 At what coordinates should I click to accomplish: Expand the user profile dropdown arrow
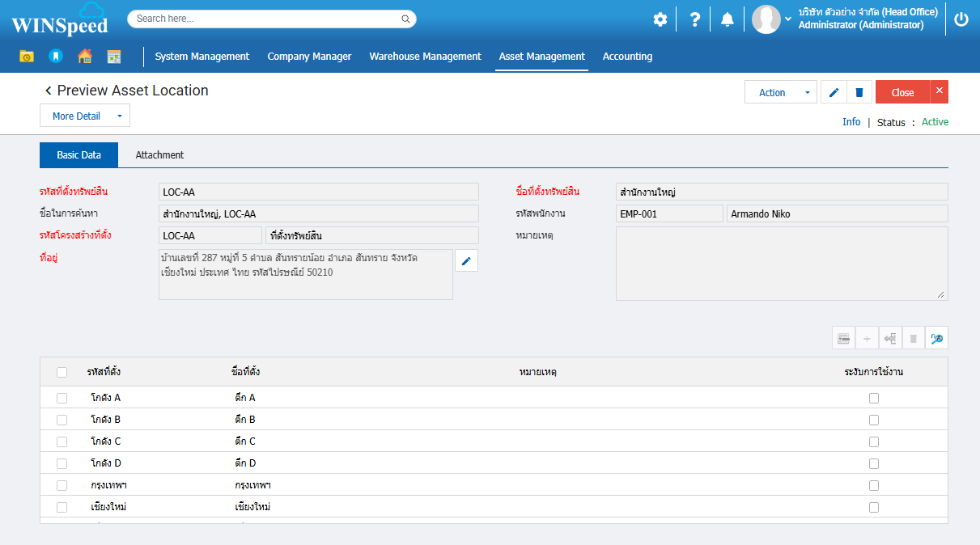[x=788, y=19]
